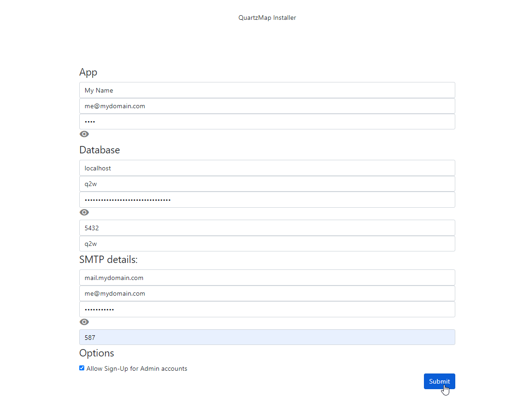Focus the SMTP port 587 field
Screen dimensions: 529x420
point(267,338)
